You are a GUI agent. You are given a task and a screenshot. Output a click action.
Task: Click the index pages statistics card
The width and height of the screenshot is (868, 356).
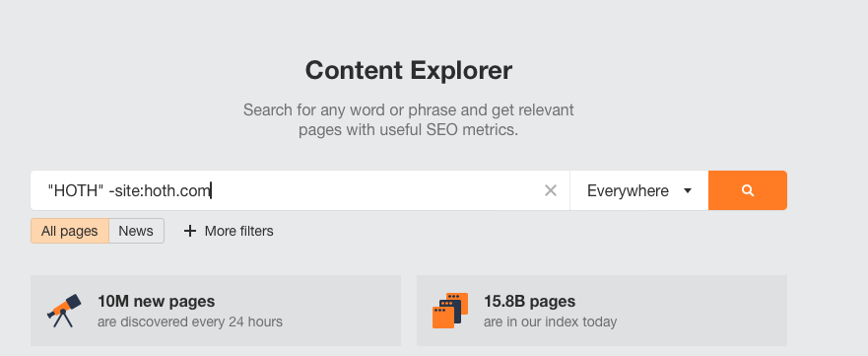(602, 311)
